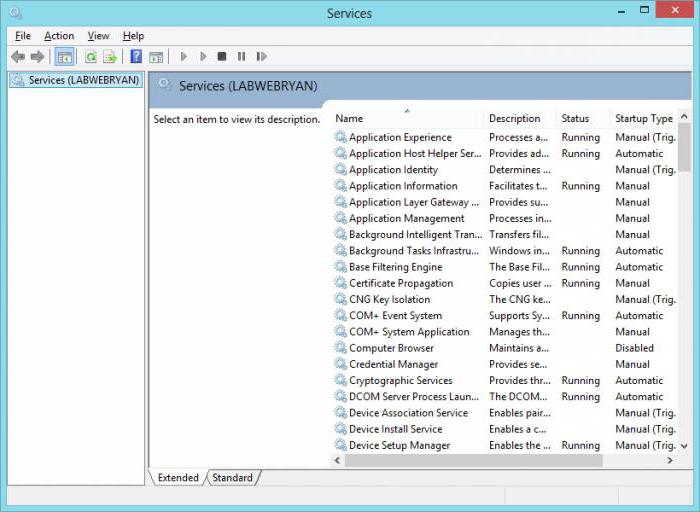The width and height of the screenshot is (700, 512).
Task: Click the gear icon beside Device Install Service
Action: pyautogui.click(x=341, y=429)
